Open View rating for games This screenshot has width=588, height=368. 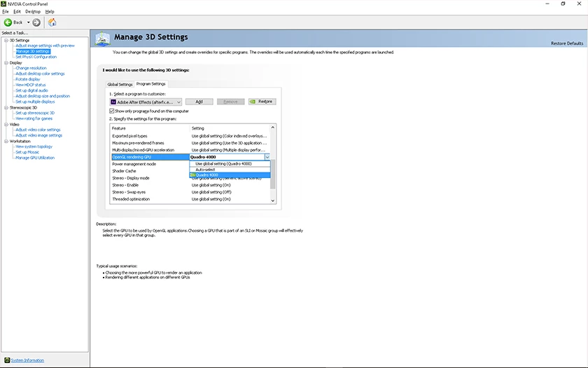(34, 118)
